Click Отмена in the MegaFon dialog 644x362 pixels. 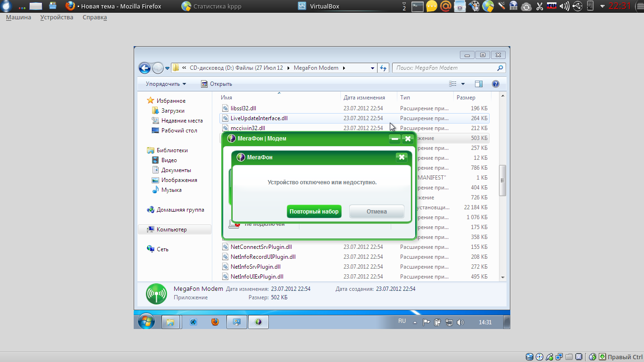pos(377,212)
